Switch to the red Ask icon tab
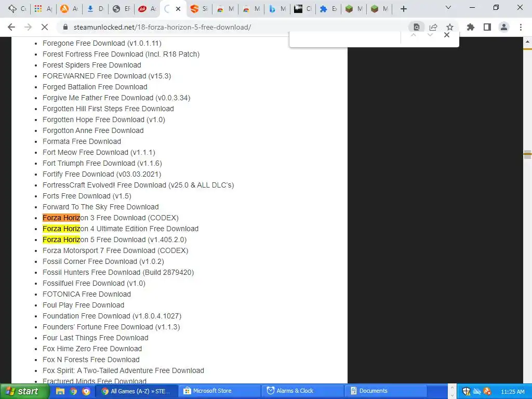The image size is (532, 399). pyautogui.click(x=147, y=9)
